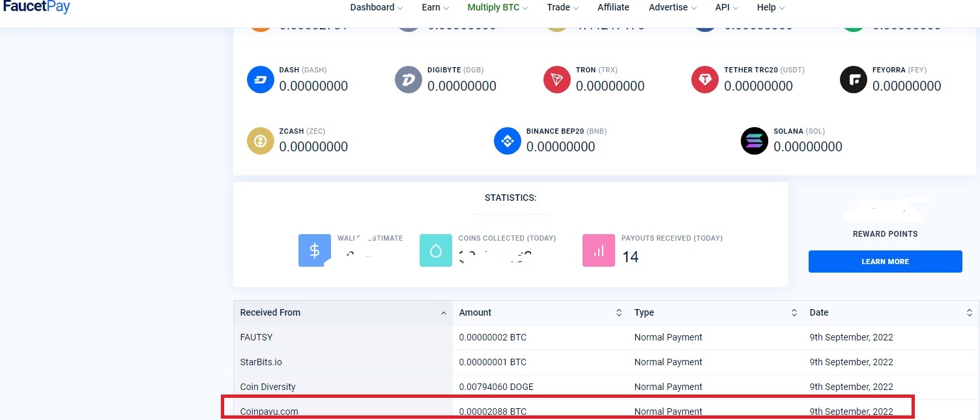
Task: Click the Coin Diversity row name
Action: click(x=268, y=387)
